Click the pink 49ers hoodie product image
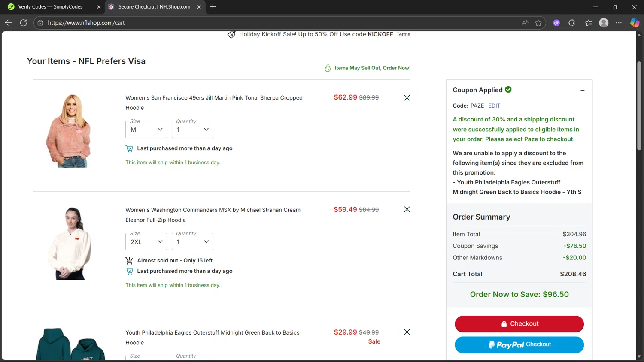The width and height of the screenshot is (644, 362). click(x=69, y=131)
